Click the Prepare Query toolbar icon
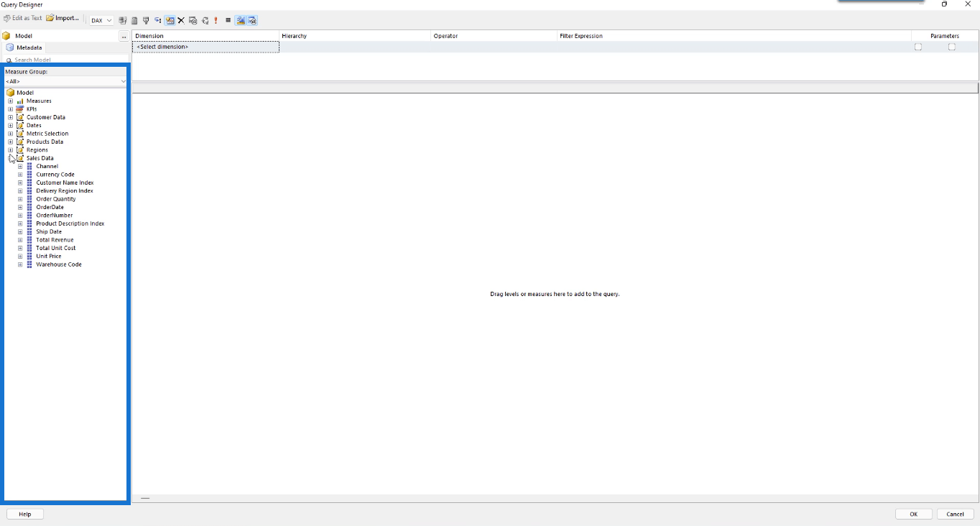The height and width of the screenshot is (526, 980). 205,20
